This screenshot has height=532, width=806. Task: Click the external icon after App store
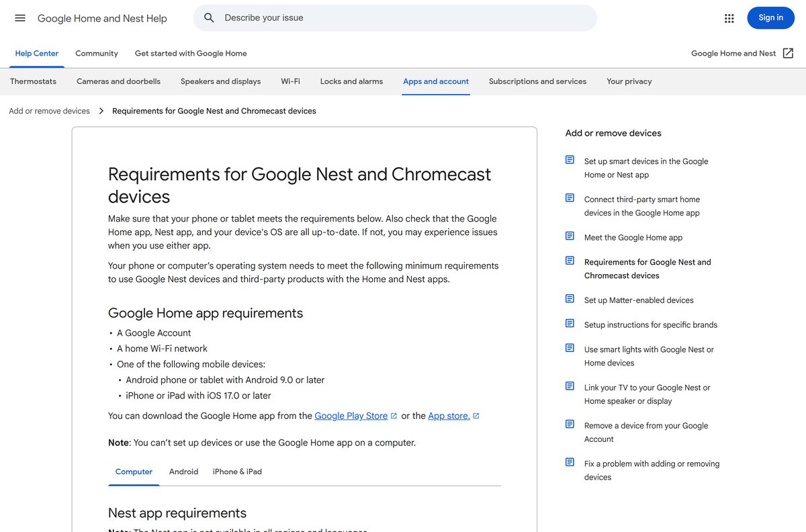click(x=476, y=416)
